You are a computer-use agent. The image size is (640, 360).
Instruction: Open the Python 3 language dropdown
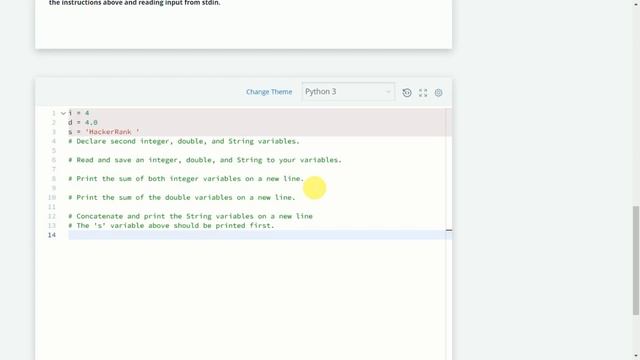348,91
